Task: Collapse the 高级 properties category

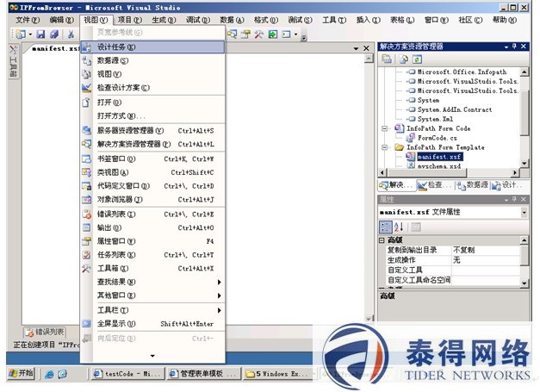Action: pyautogui.click(x=382, y=240)
